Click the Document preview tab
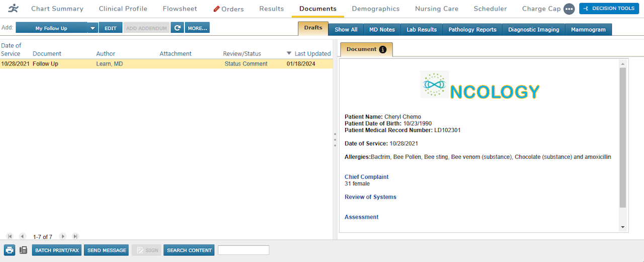 point(366,49)
